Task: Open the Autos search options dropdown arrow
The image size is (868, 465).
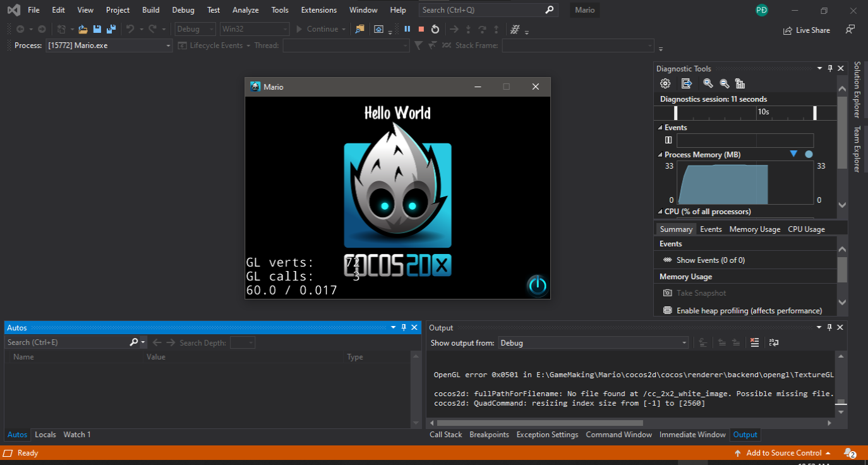Action: coord(143,342)
